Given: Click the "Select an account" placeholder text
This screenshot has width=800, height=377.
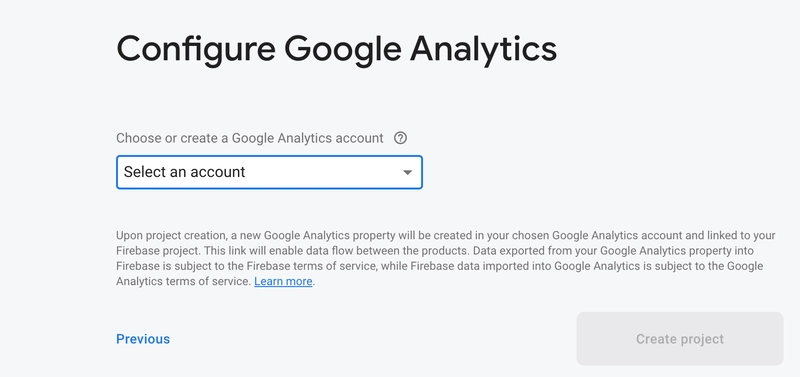Looking at the screenshot, I should click(x=185, y=172).
